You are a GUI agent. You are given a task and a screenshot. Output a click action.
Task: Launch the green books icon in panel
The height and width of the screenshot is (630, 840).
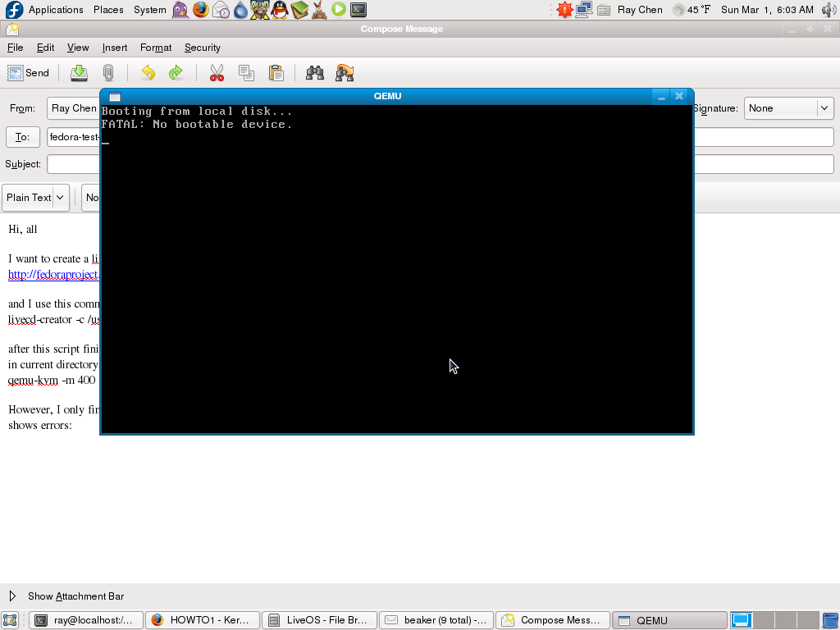[299, 10]
